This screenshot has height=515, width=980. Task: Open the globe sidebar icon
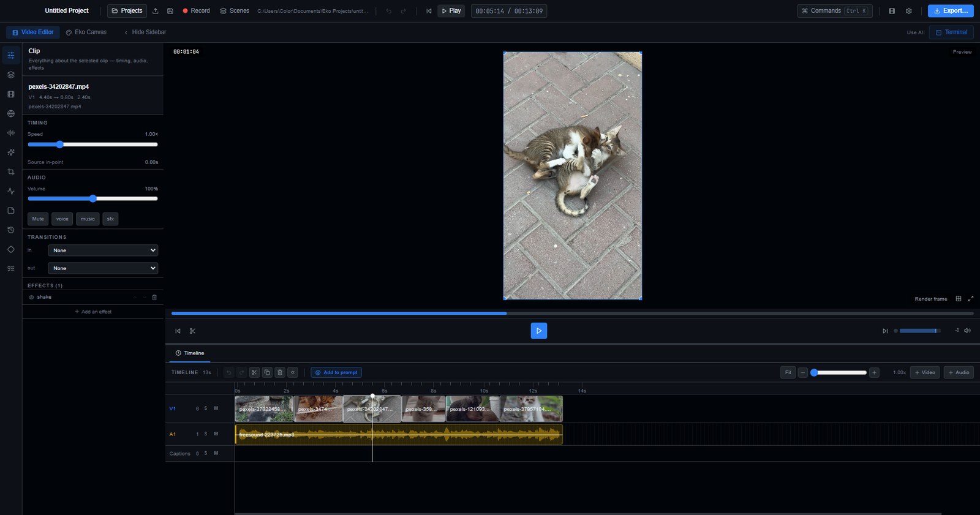11,113
